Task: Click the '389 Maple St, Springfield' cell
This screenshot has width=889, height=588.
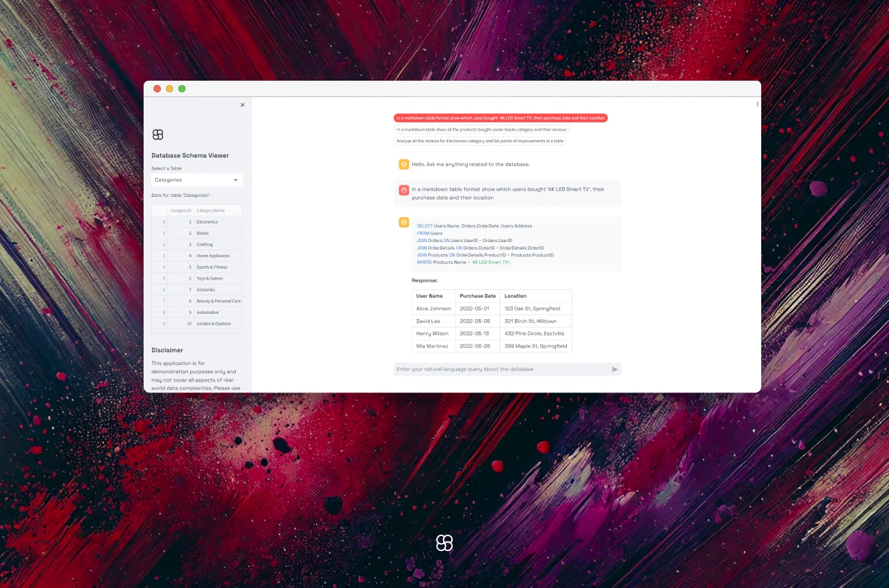Action: [x=536, y=346]
